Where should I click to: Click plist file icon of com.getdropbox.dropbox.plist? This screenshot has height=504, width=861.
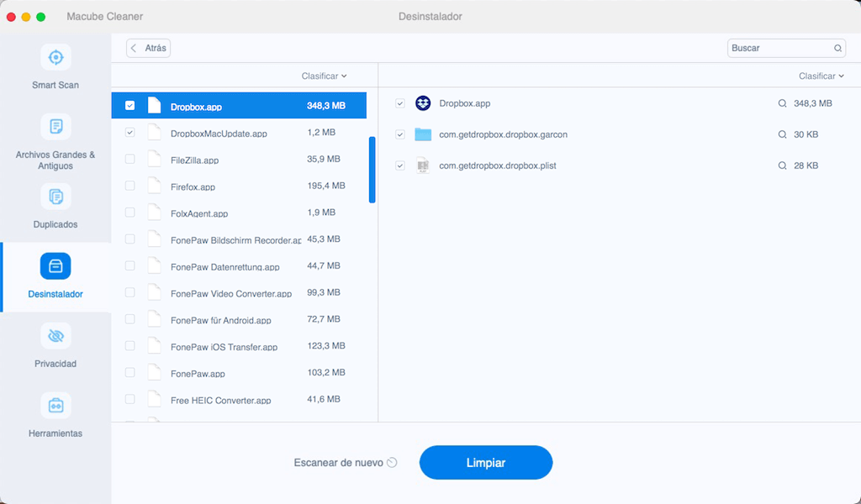coord(423,165)
